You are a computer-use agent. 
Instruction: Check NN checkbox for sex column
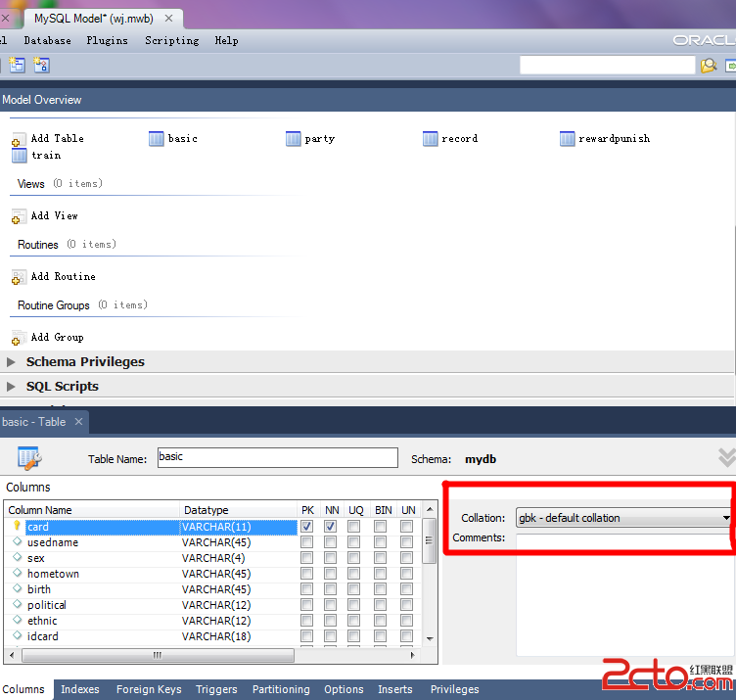click(331, 558)
